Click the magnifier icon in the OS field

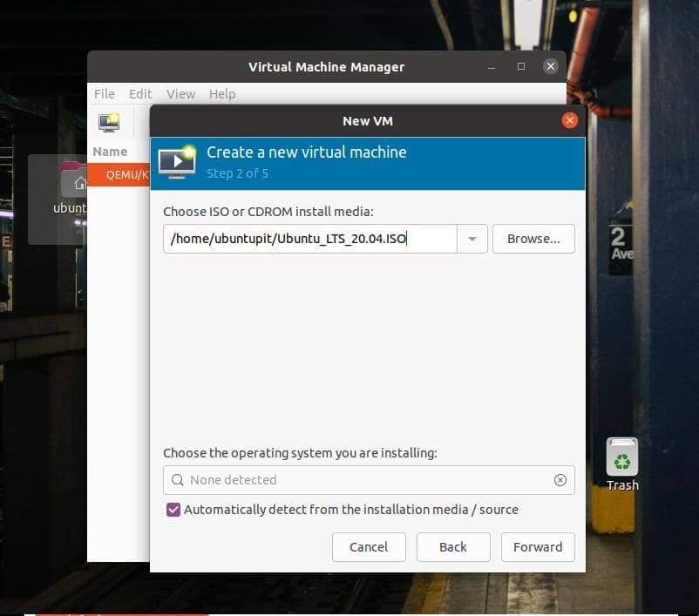(178, 480)
